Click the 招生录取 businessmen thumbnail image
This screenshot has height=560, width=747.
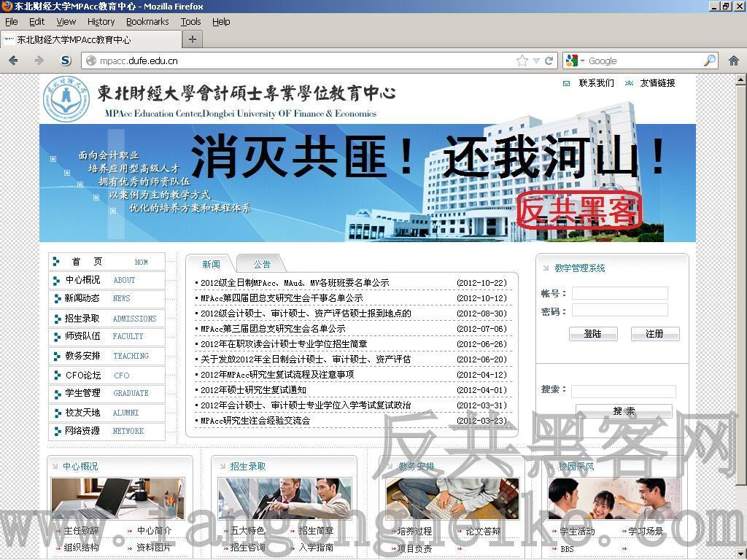coord(285,499)
